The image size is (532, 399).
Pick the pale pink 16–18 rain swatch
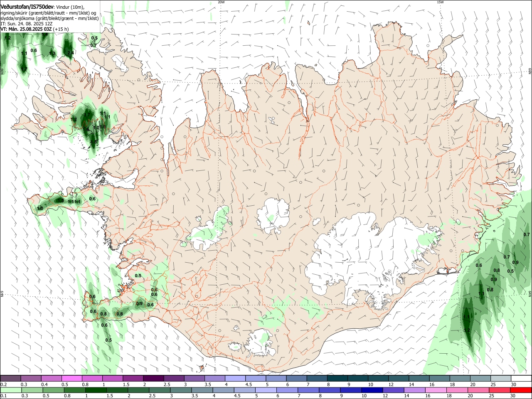coord(435,390)
